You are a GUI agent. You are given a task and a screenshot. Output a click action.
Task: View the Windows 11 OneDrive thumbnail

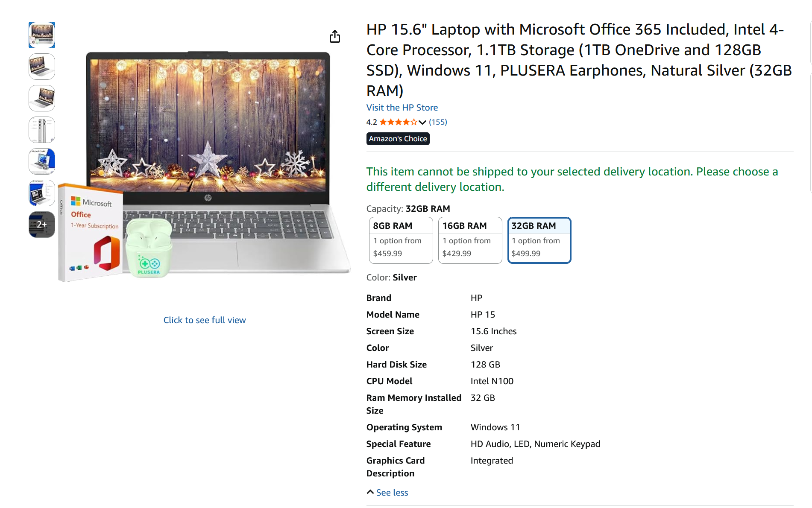point(42,161)
